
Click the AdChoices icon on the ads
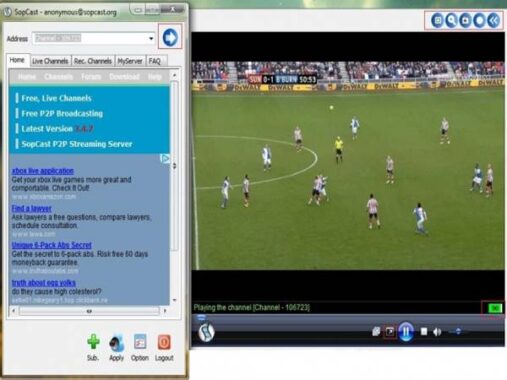click(165, 159)
